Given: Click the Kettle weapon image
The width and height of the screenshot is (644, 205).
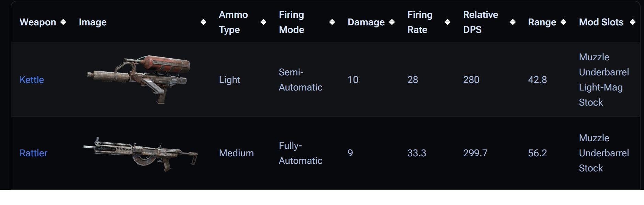Looking at the screenshot, I should (139, 79).
